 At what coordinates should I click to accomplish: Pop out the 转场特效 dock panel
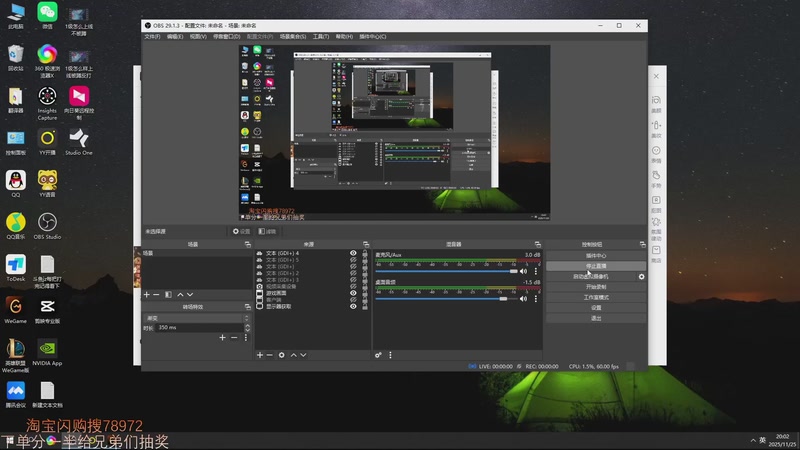247,307
